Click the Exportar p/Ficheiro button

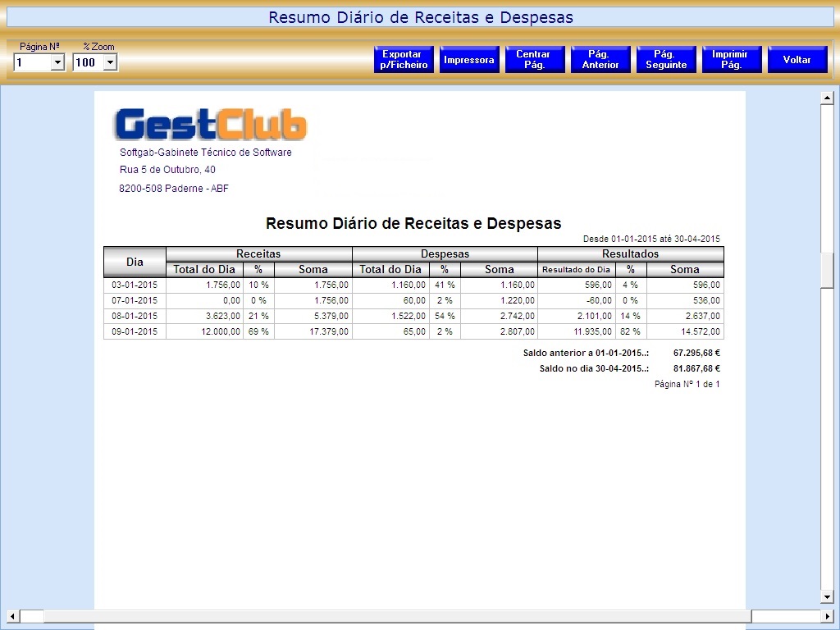[404, 60]
